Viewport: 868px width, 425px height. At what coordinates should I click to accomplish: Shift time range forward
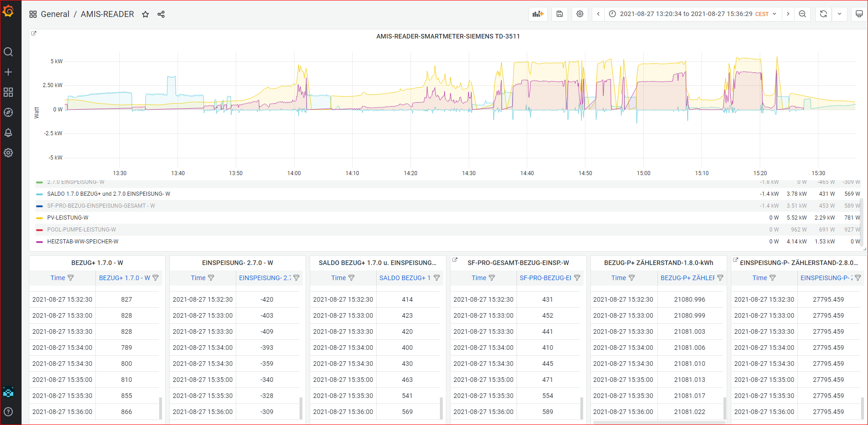pyautogui.click(x=788, y=14)
